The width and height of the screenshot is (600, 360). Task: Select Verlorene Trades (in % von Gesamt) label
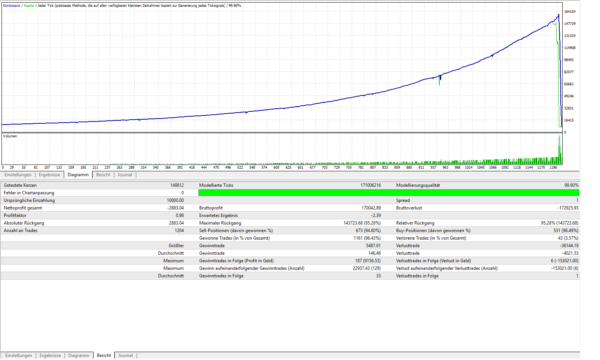[431, 238]
